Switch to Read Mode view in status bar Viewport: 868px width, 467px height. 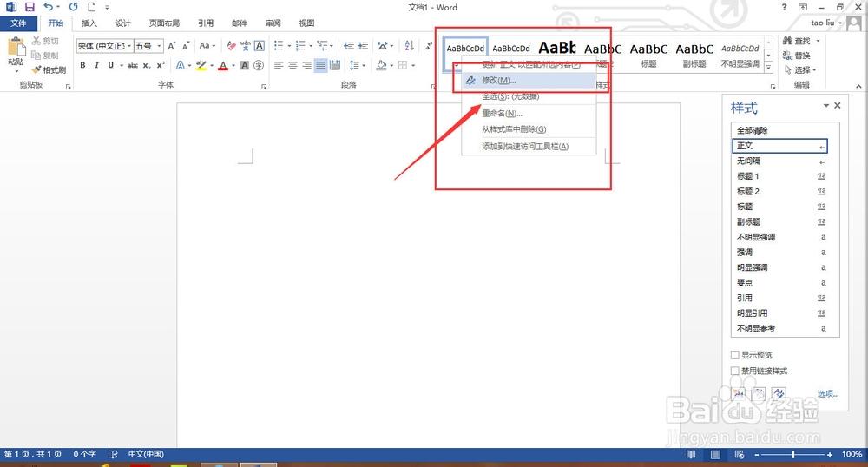click(x=691, y=454)
